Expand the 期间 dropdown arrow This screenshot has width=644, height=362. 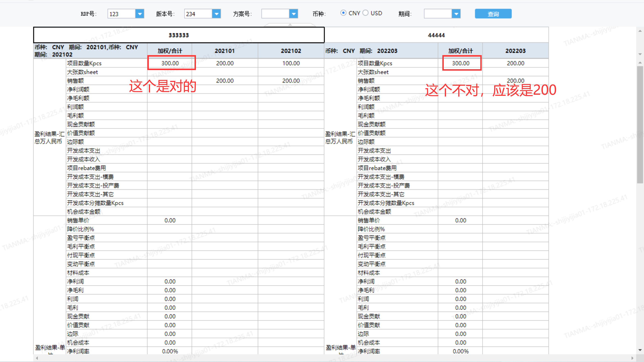[456, 14]
